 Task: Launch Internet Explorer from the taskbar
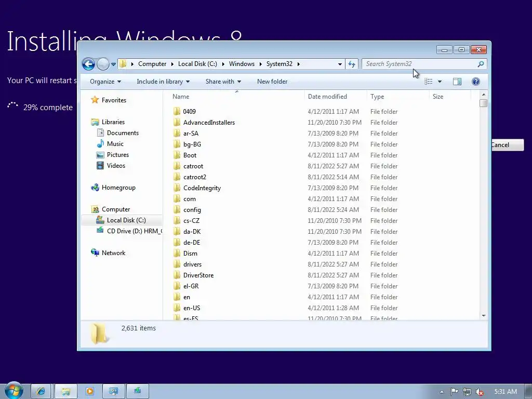click(41, 391)
